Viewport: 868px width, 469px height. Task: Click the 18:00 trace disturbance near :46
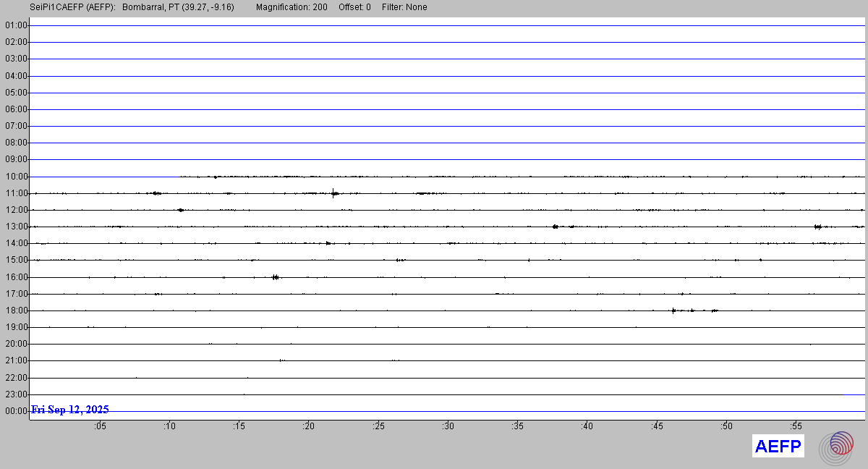click(x=673, y=310)
